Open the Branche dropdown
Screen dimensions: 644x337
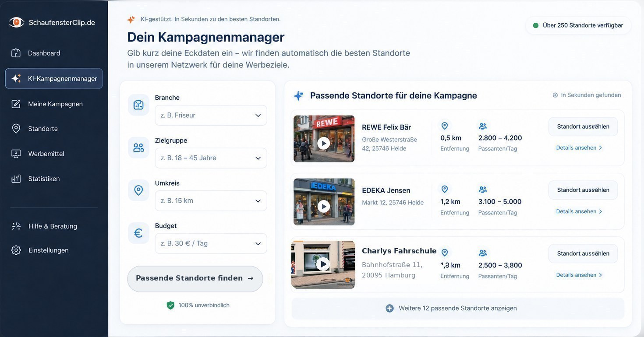(x=211, y=116)
